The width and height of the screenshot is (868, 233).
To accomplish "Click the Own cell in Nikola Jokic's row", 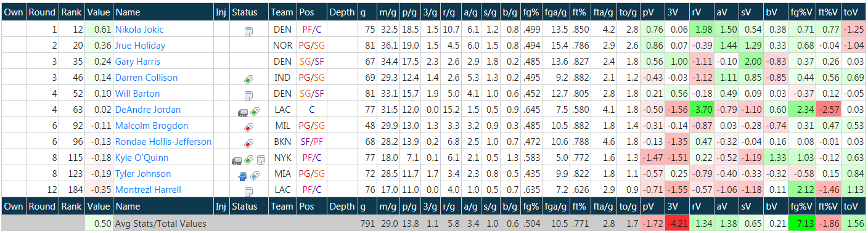I will (x=14, y=30).
